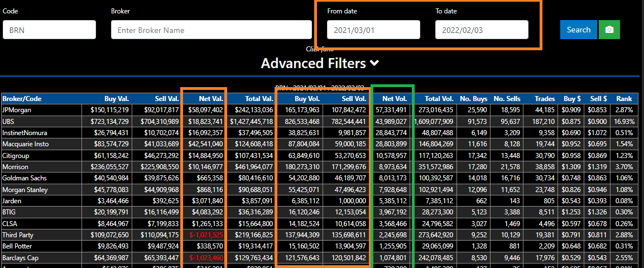Sort by the Rank column header

tap(624, 99)
